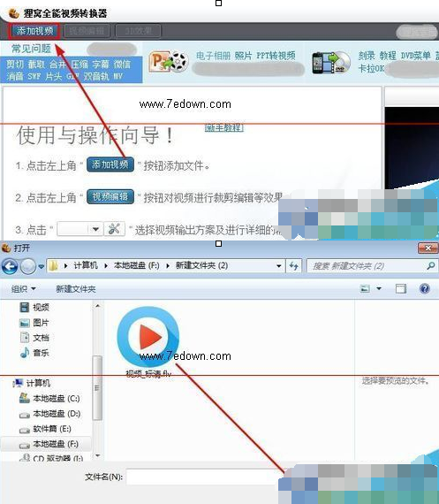Click 新建文件夹 in the dialog toolbar

(76, 289)
